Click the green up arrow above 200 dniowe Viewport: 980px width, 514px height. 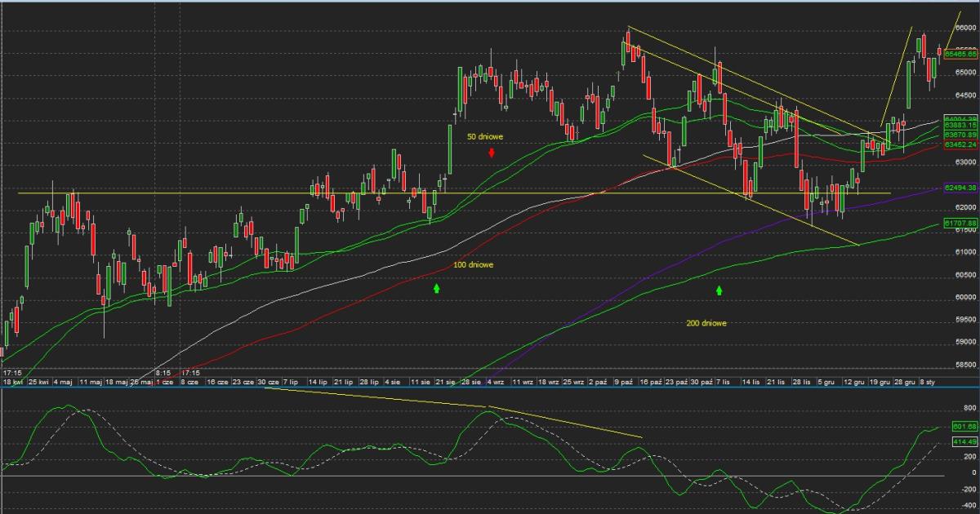[719, 290]
